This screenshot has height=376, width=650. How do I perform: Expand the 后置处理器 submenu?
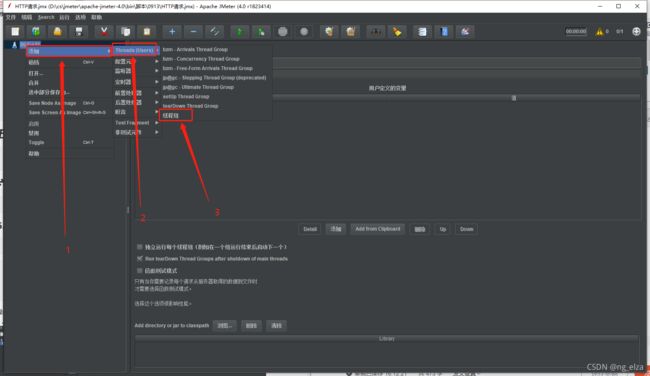coord(136,102)
